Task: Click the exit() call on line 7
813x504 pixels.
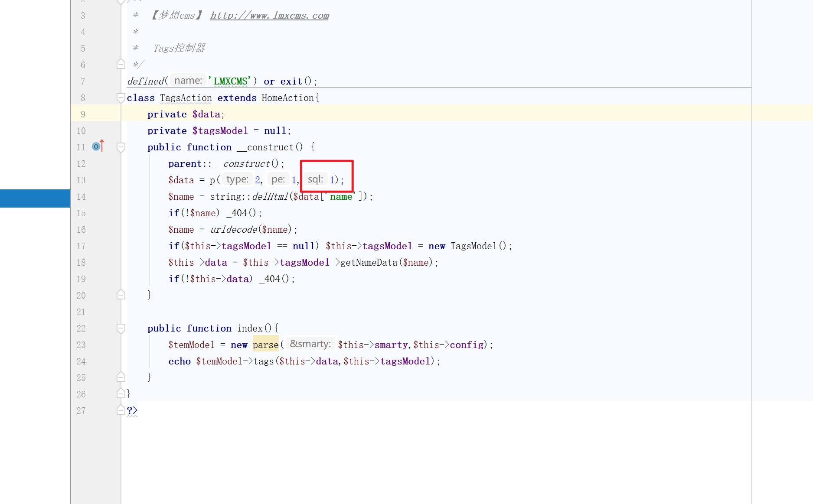Action: [x=296, y=81]
